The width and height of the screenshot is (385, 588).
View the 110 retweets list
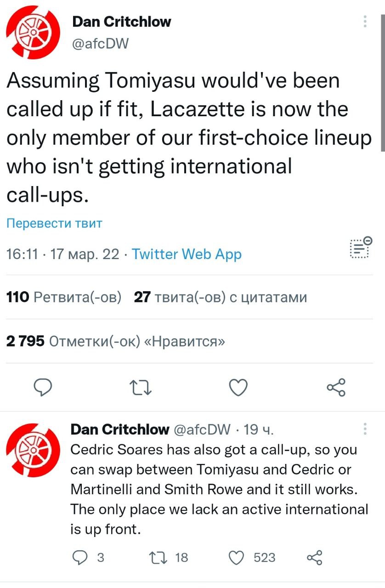63,297
